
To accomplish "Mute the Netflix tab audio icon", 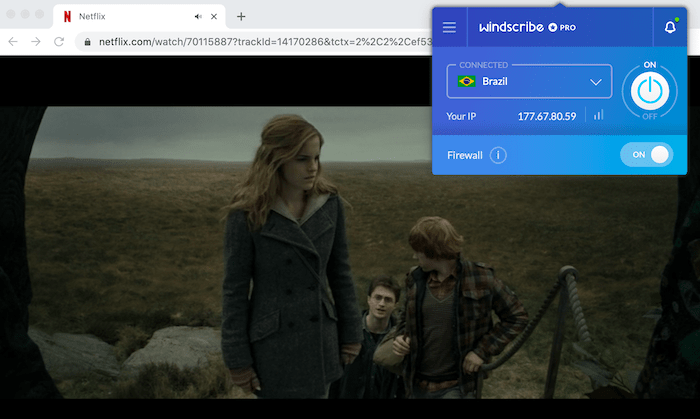I will [x=198, y=17].
